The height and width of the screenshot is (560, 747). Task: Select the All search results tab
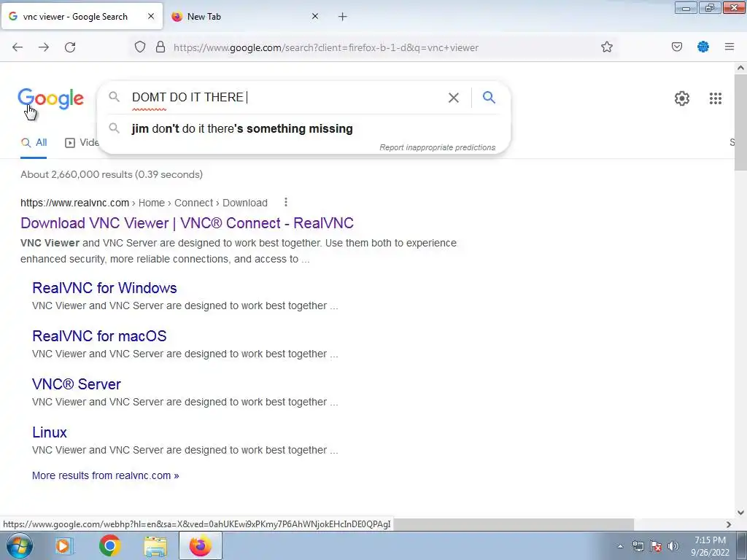(34, 142)
